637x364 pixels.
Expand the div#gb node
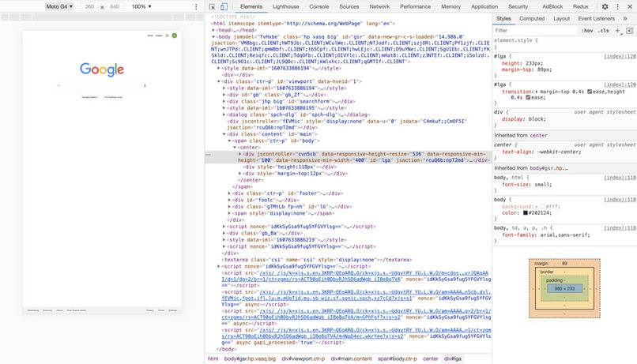coord(224,95)
